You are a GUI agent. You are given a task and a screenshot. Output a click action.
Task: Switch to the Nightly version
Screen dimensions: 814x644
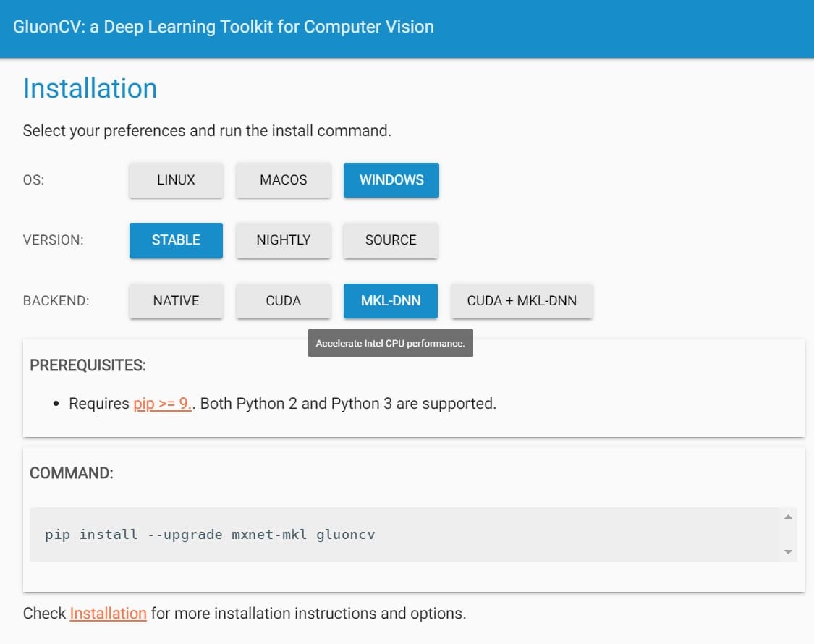point(283,240)
